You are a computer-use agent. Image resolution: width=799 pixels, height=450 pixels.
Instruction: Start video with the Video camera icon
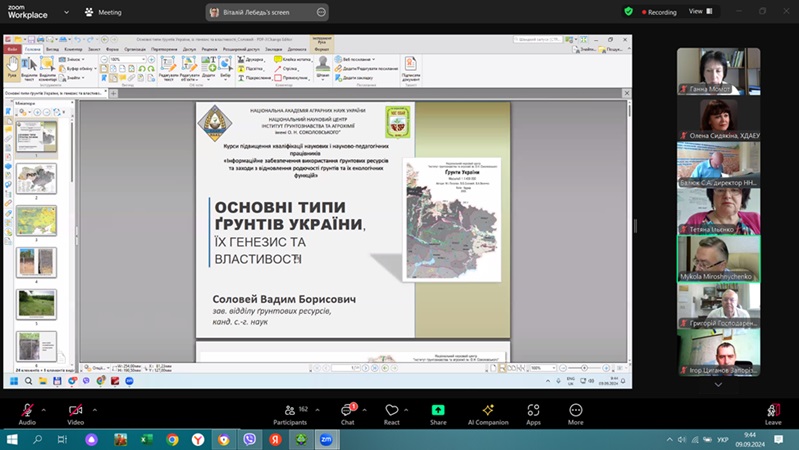75,410
